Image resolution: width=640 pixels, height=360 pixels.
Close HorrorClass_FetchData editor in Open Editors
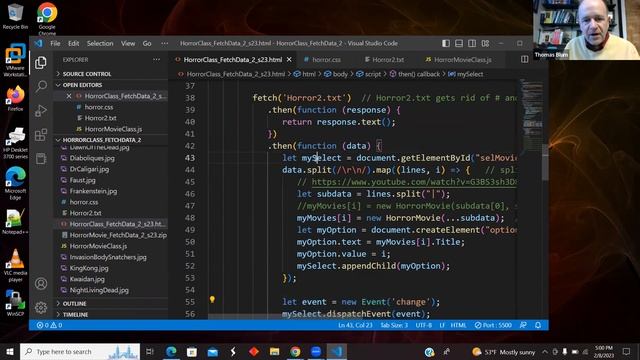pyautogui.click(x=69, y=96)
